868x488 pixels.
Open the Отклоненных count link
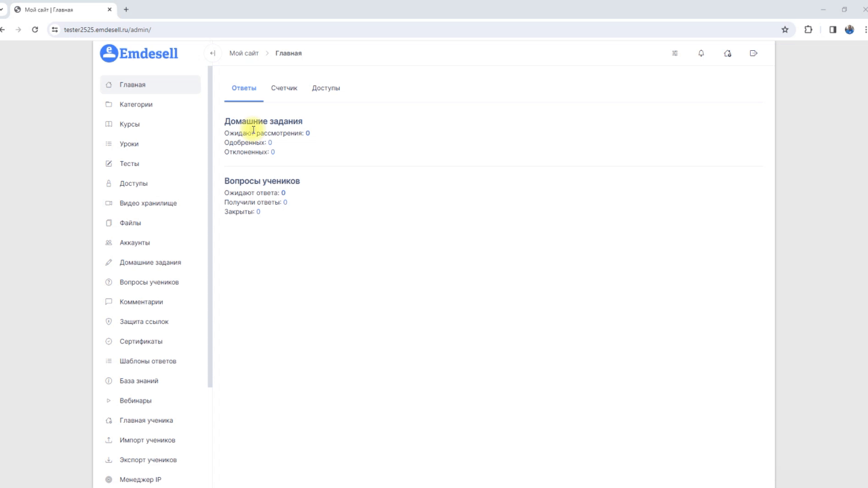click(x=273, y=152)
